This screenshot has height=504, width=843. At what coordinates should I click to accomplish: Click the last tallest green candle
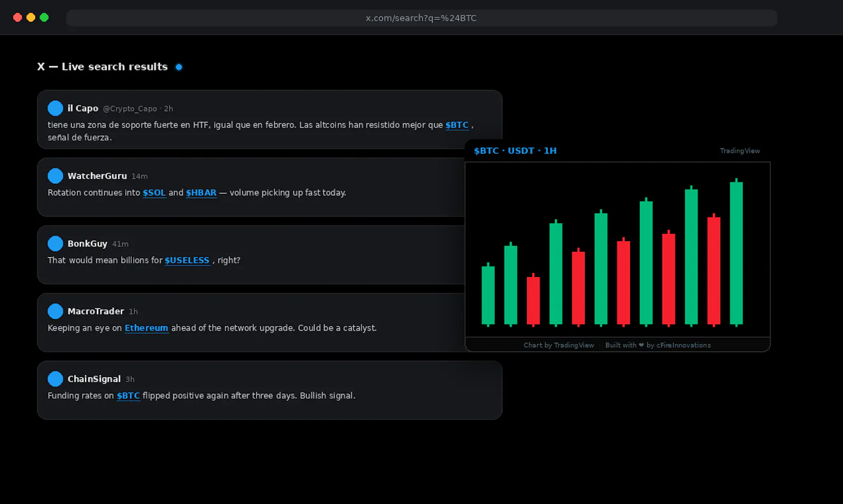(x=736, y=253)
